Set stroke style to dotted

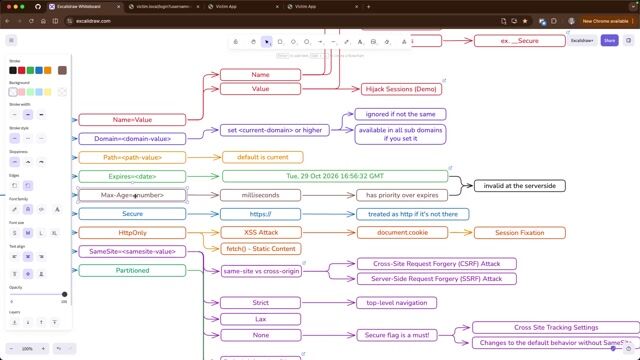[x=41, y=138]
